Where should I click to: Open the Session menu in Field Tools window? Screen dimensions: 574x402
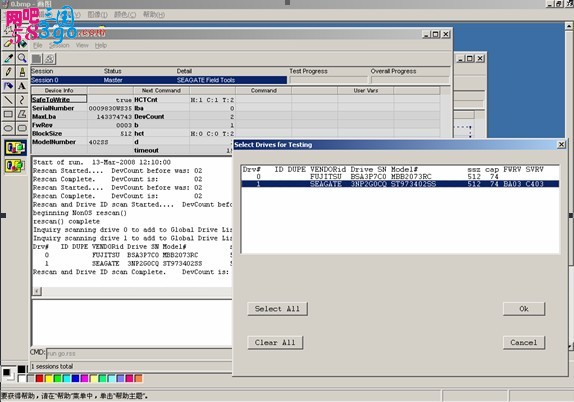point(59,45)
